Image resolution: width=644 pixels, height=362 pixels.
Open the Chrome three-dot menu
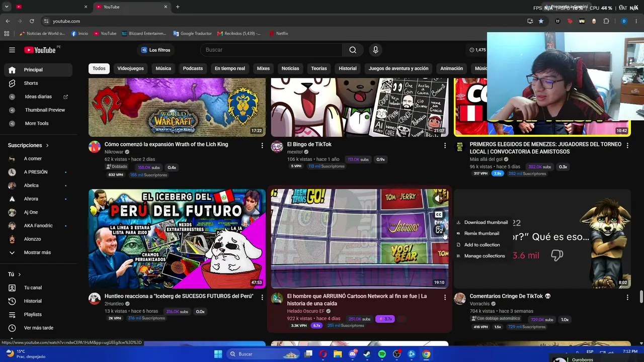point(636,21)
